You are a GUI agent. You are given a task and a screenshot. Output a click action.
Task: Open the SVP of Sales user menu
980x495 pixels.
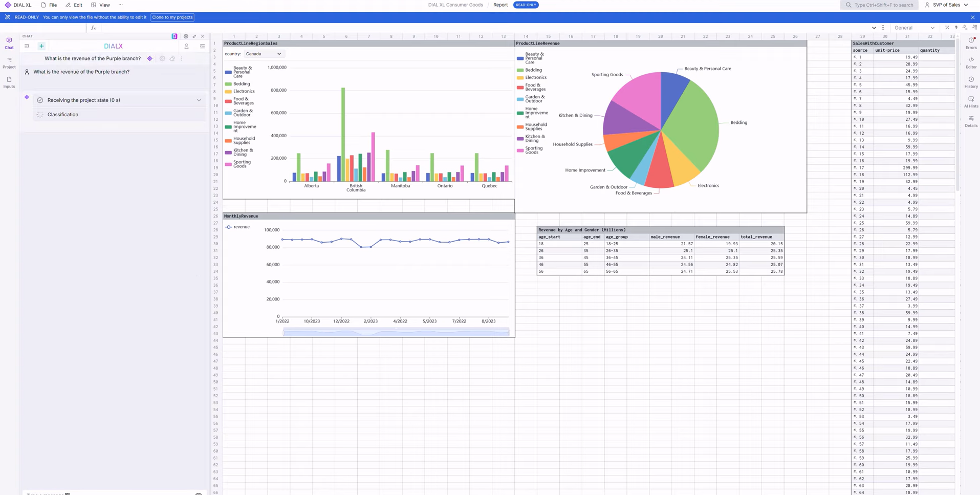click(x=946, y=5)
